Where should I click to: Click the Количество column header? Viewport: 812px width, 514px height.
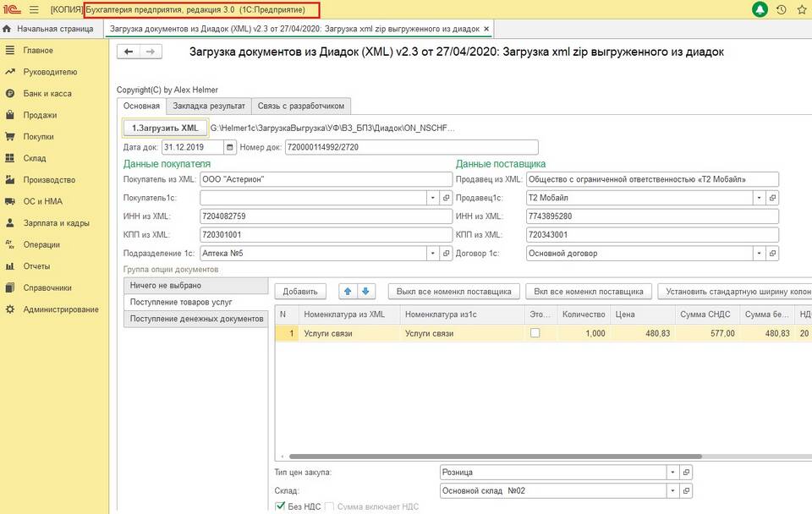583,314
